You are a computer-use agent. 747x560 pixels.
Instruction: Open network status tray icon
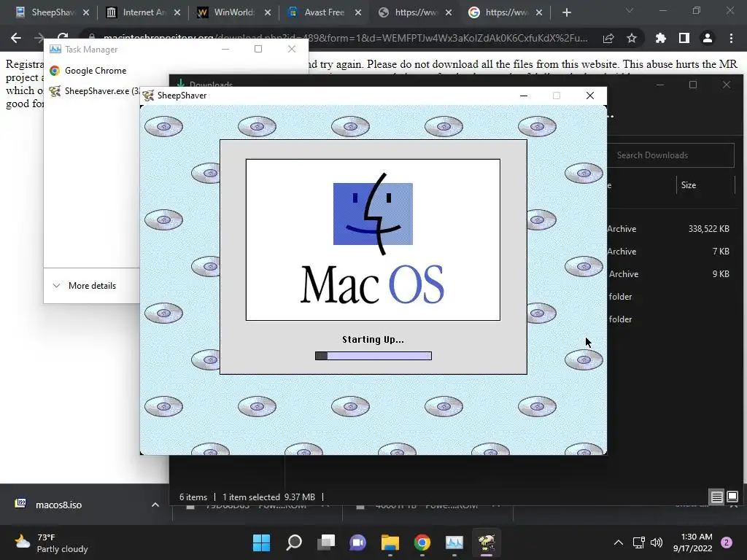638,542
